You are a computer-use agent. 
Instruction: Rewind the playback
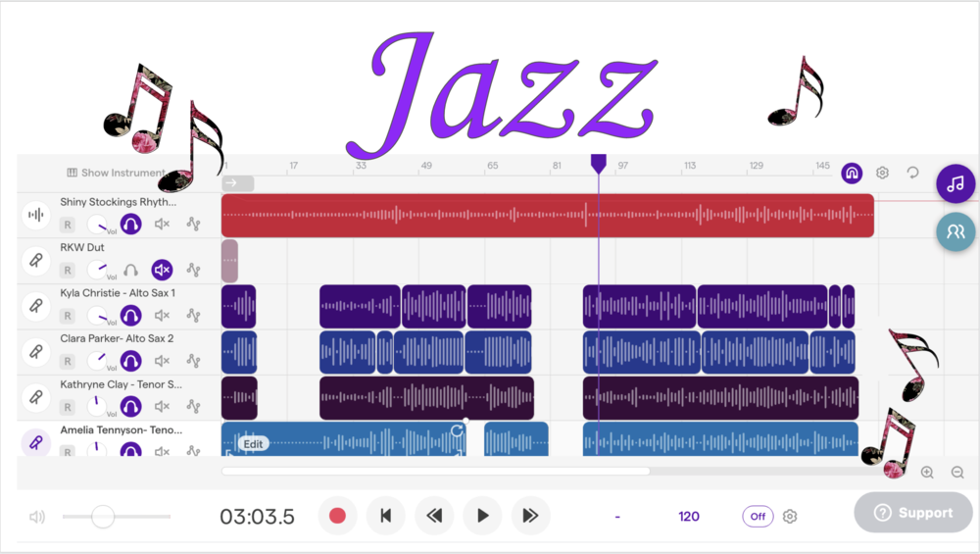coord(434,516)
